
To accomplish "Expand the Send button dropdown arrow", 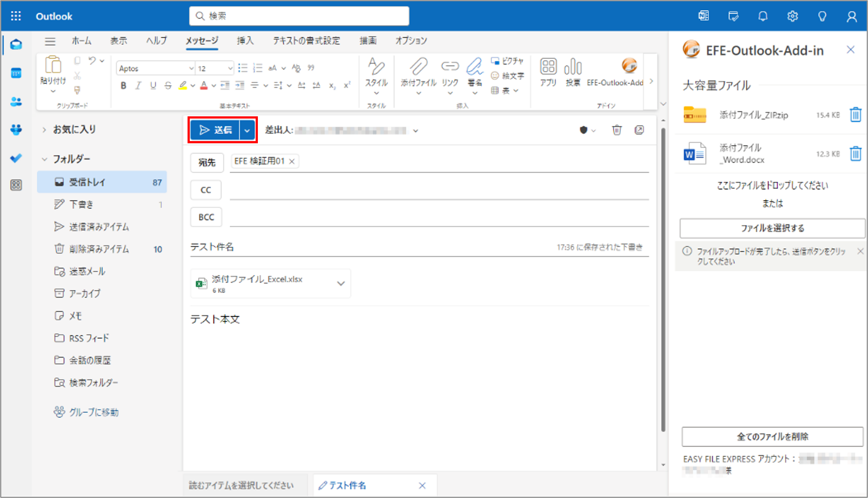I will 247,130.
